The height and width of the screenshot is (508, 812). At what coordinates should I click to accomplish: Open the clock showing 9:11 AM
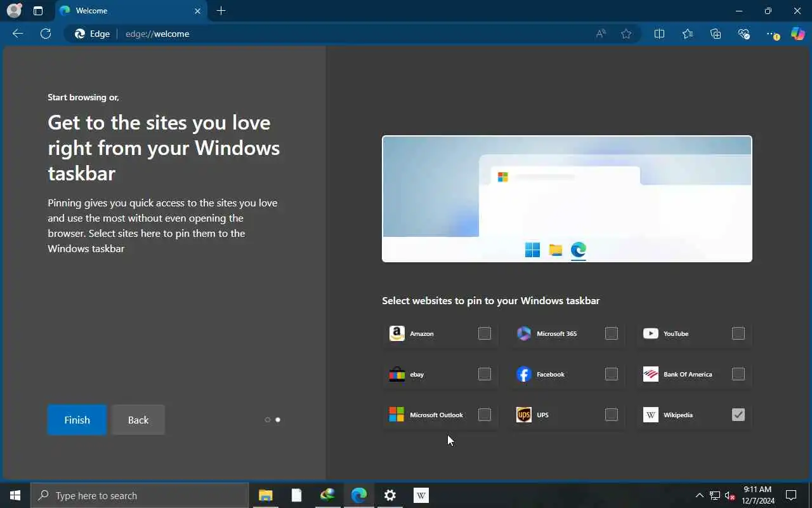pos(758,495)
